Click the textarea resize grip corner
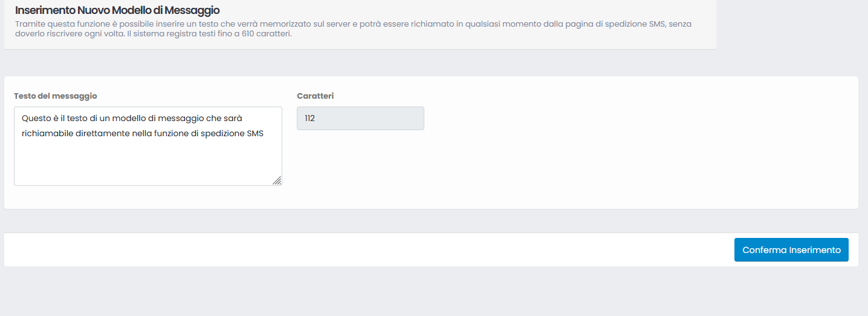 click(x=277, y=180)
